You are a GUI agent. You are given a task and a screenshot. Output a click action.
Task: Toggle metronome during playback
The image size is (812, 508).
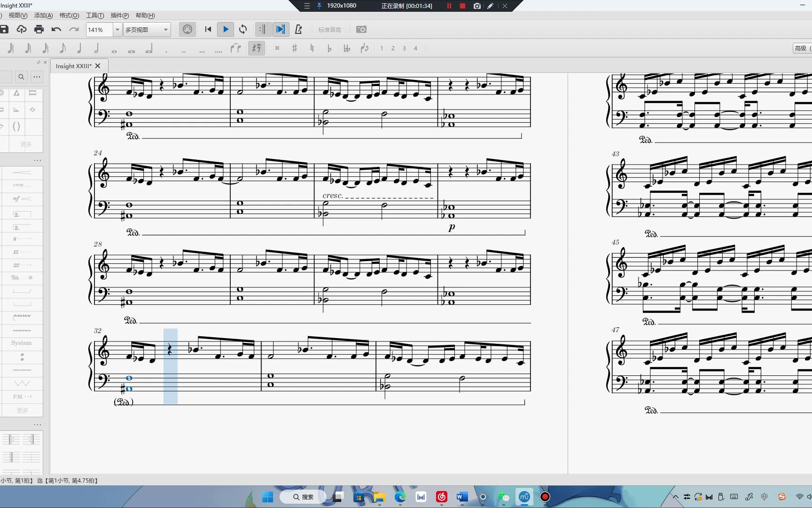pos(298,29)
